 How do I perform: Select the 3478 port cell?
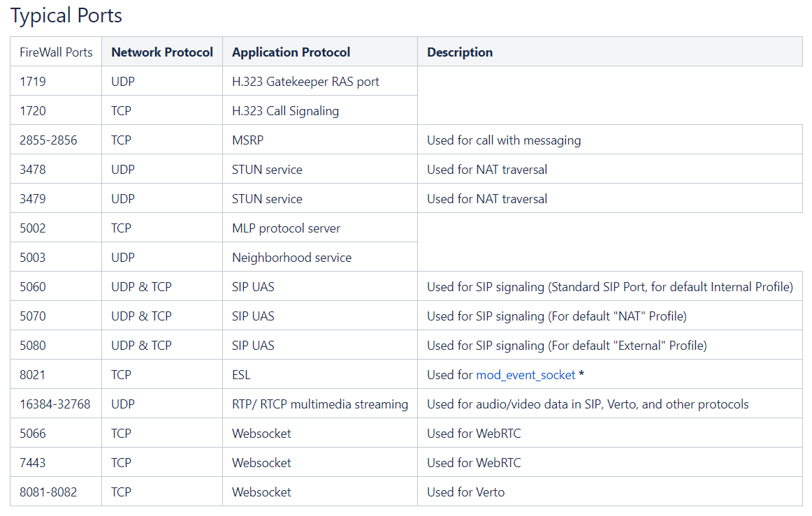click(x=56, y=169)
